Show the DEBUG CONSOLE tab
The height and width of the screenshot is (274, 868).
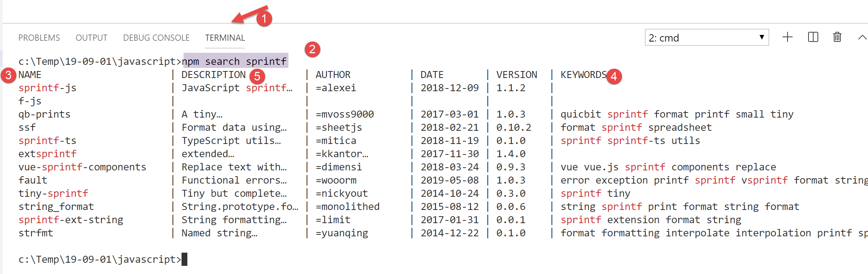pyautogui.click(x=156, y=38)
